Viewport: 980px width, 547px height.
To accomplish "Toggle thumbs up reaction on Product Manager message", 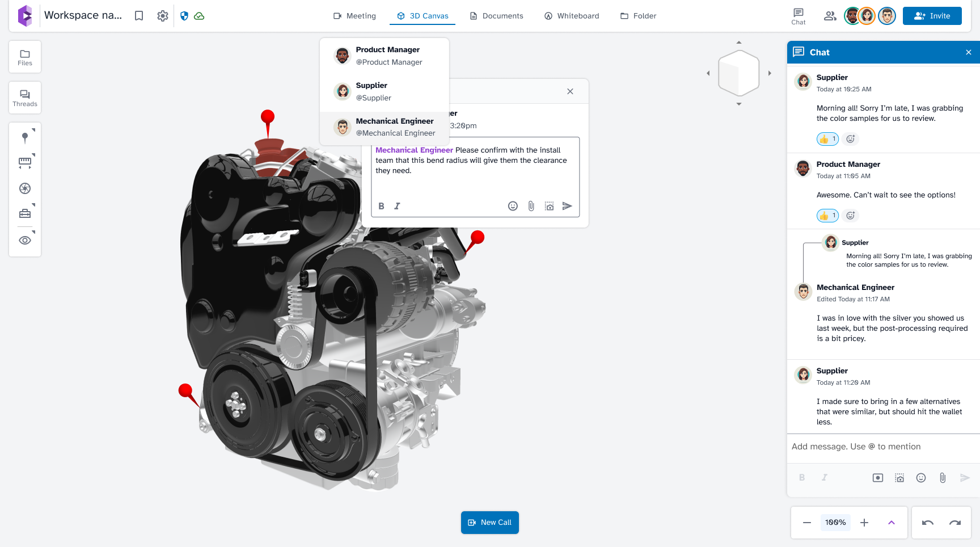I will pos(827,216).
